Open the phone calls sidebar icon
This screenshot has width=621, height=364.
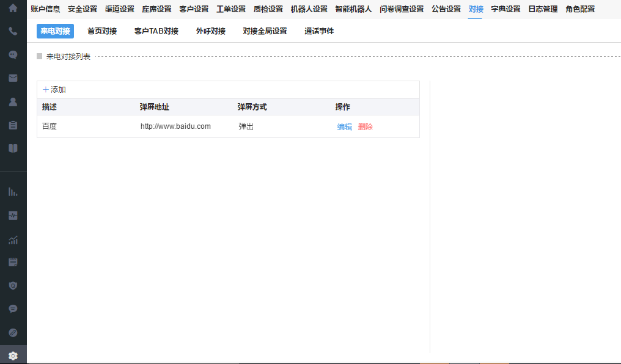pyautogui.click(x=13, y=31)
